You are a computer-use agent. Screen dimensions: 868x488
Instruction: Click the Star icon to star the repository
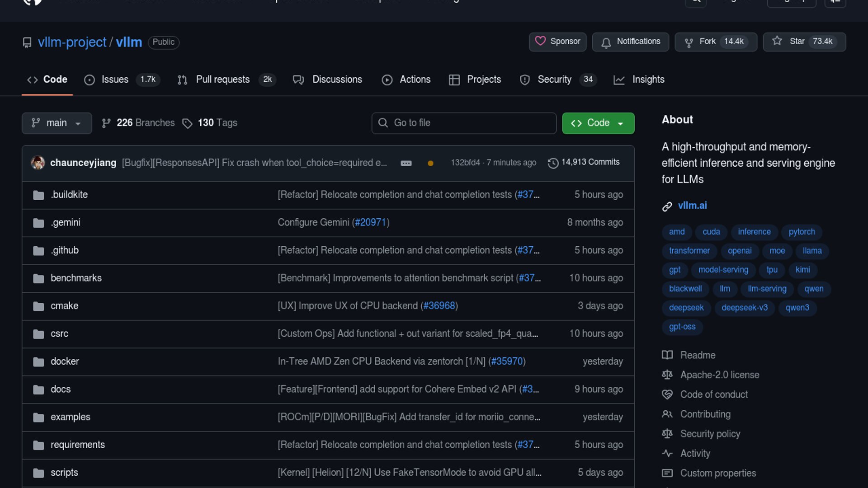[x=777, y=41]
